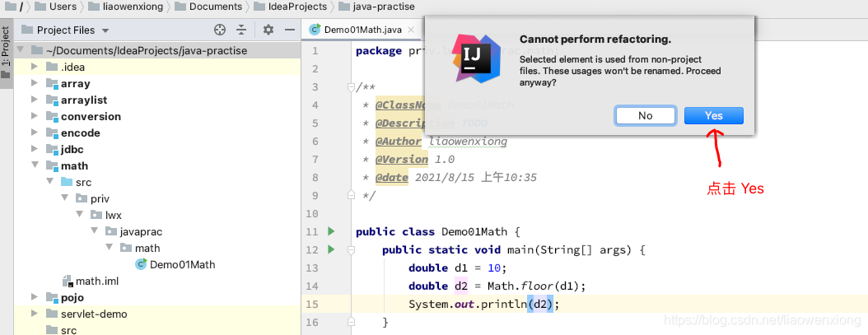Screen dimensions: 868x335
Task: Collapse the math module
Action: (x=35, y=165)
